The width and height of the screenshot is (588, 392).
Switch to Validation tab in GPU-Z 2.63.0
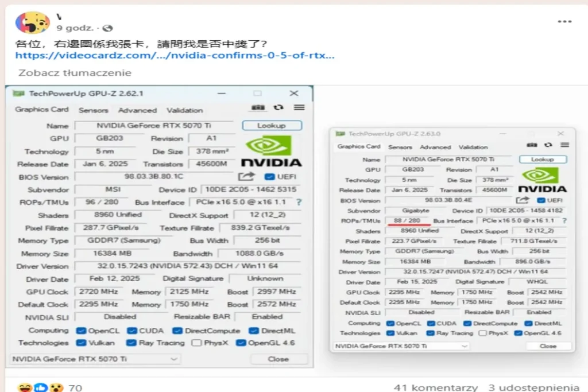[x=473, y=148]
